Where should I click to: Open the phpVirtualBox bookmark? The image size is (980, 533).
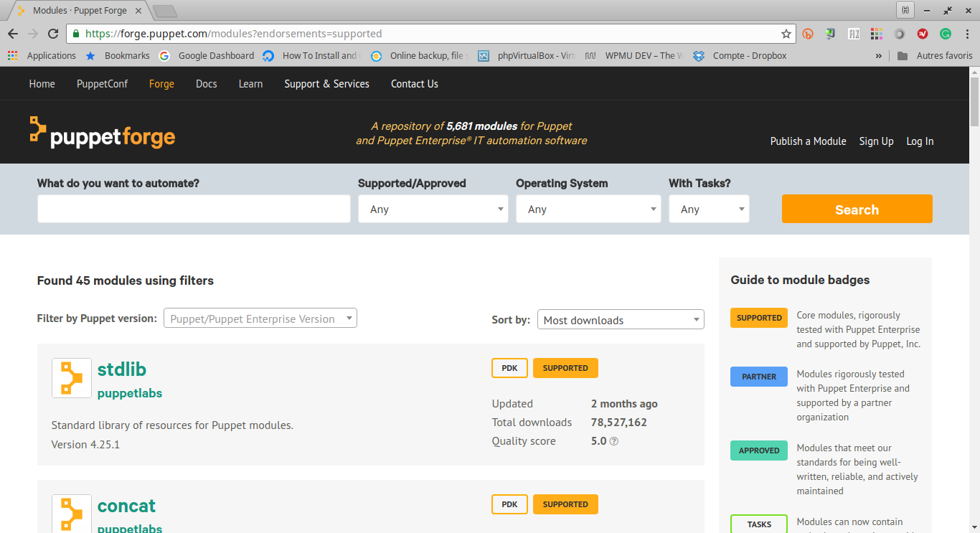pyautogui.click(x=527, y=55)
